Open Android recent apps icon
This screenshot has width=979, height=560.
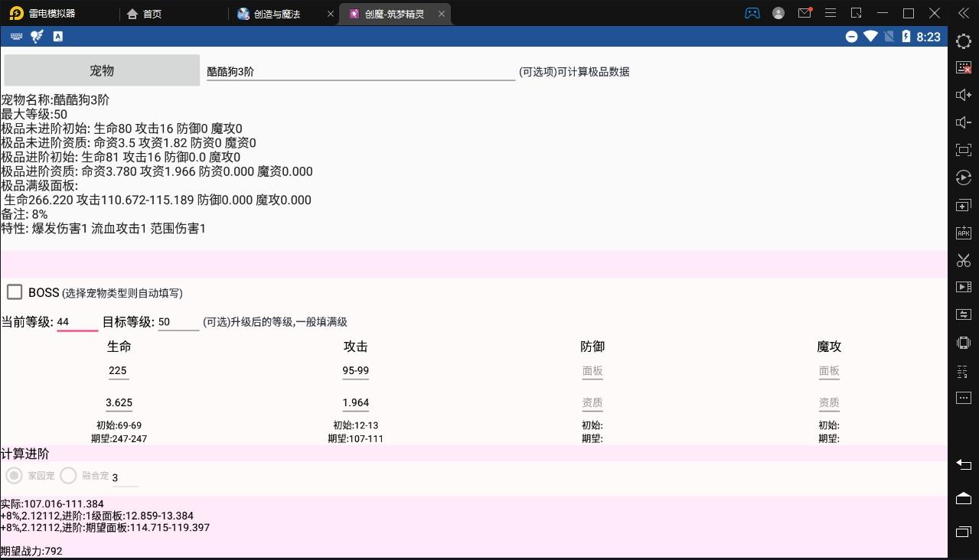coord(964,531)
